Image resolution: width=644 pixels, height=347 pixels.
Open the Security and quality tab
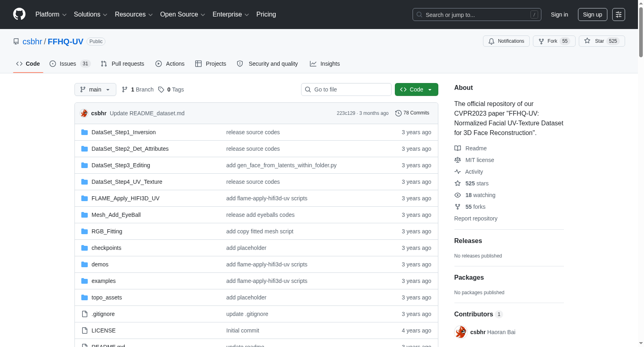(x=267, y=64)
